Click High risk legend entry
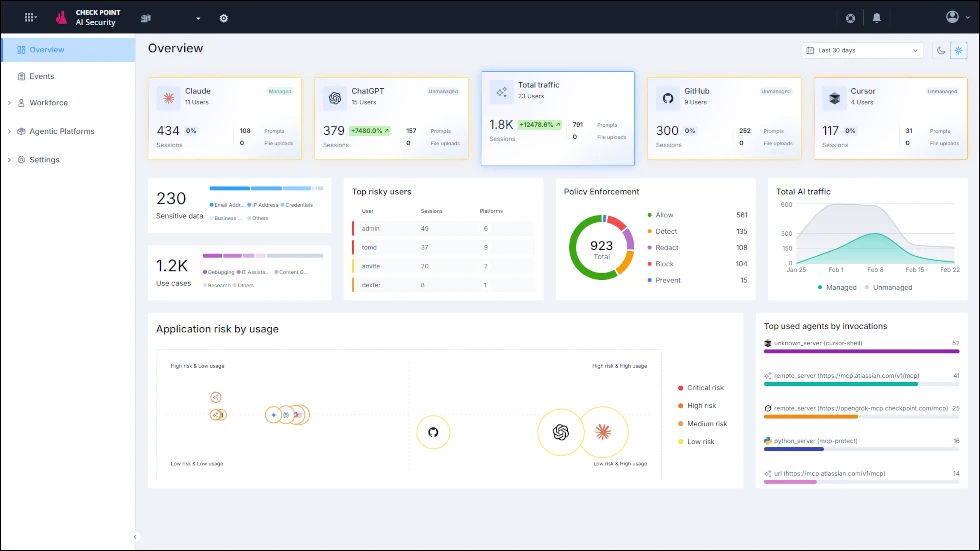 [x=697, y=405]
